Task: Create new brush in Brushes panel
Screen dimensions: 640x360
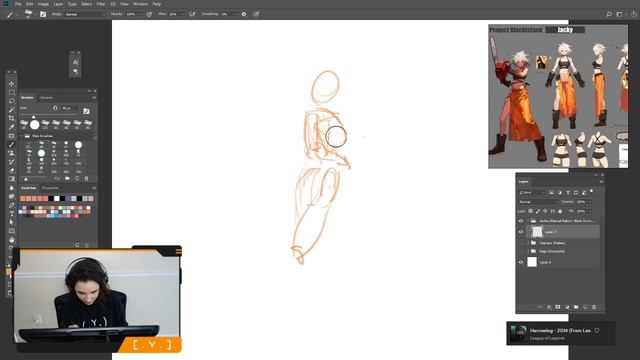Action: point(77,178)
